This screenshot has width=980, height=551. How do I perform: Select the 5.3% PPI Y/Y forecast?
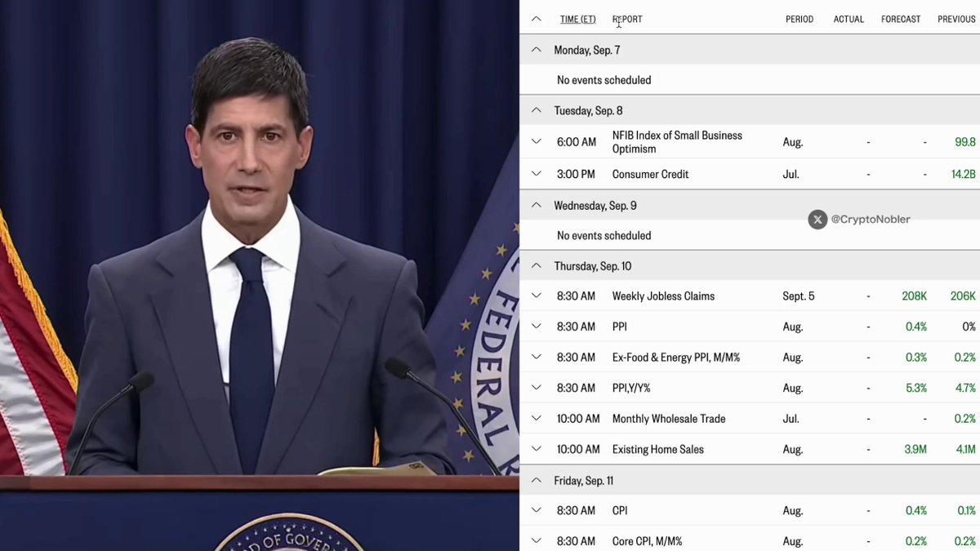coord(916,388)
